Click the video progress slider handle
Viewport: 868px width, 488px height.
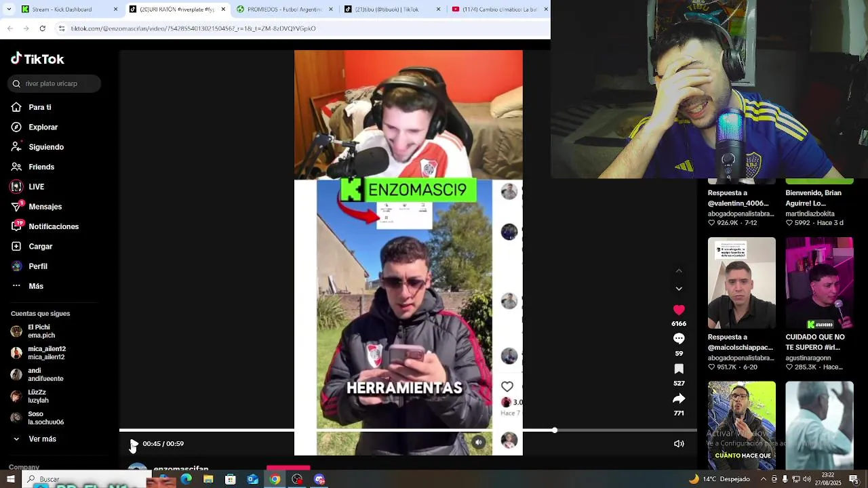(555, 430)
